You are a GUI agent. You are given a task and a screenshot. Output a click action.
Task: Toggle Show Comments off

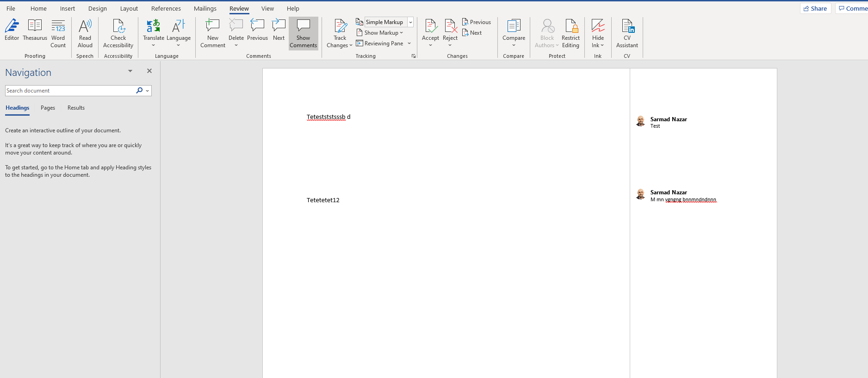click(x=304, y=33)
